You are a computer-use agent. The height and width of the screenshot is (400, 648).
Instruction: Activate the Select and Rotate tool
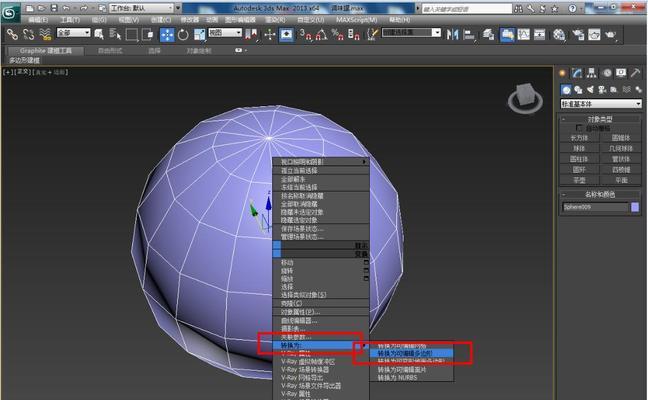coord(183,35)
